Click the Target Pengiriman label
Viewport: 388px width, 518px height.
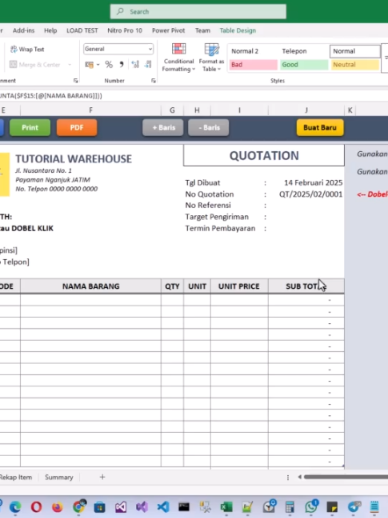[217, 217]
